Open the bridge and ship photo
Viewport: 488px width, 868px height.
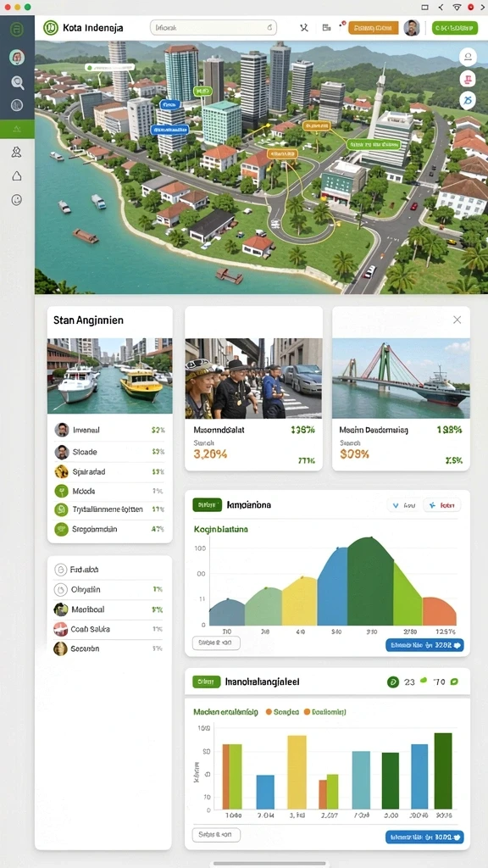coord(401,378)
